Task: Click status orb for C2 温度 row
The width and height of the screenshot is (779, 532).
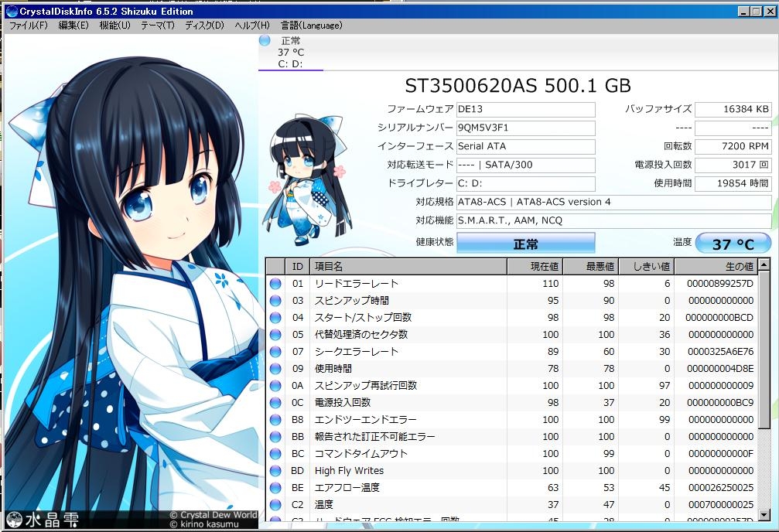Action: point(275,505)
